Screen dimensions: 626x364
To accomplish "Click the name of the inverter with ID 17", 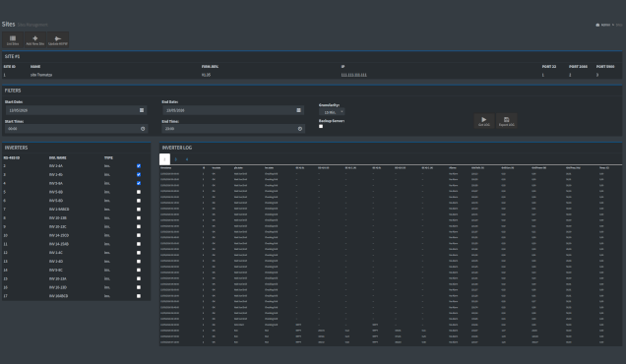I will point(59,296).
